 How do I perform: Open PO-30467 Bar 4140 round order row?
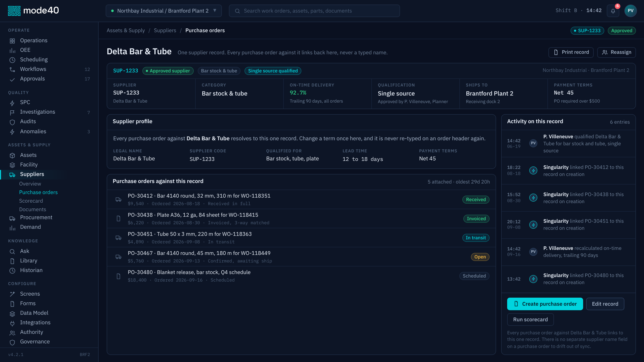(301, 257)
